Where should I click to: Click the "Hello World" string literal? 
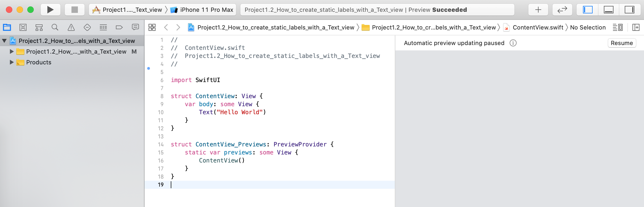tap(240, 112)
